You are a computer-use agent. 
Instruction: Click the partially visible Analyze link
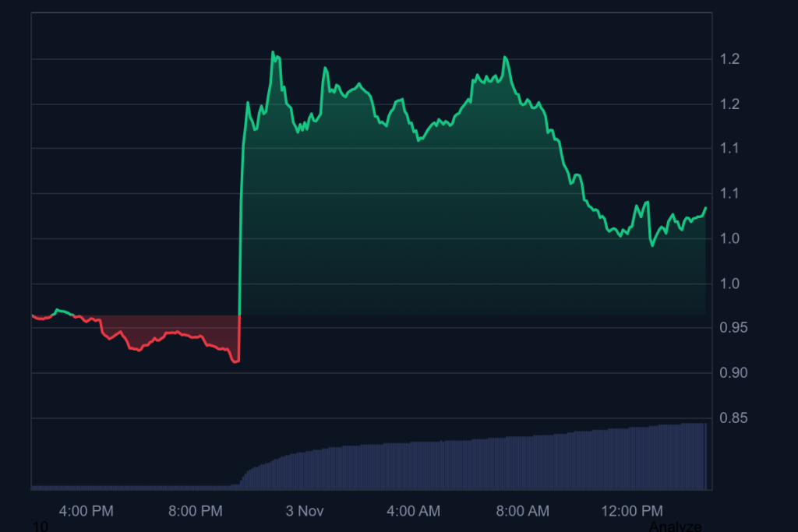[x=675, y=527]
